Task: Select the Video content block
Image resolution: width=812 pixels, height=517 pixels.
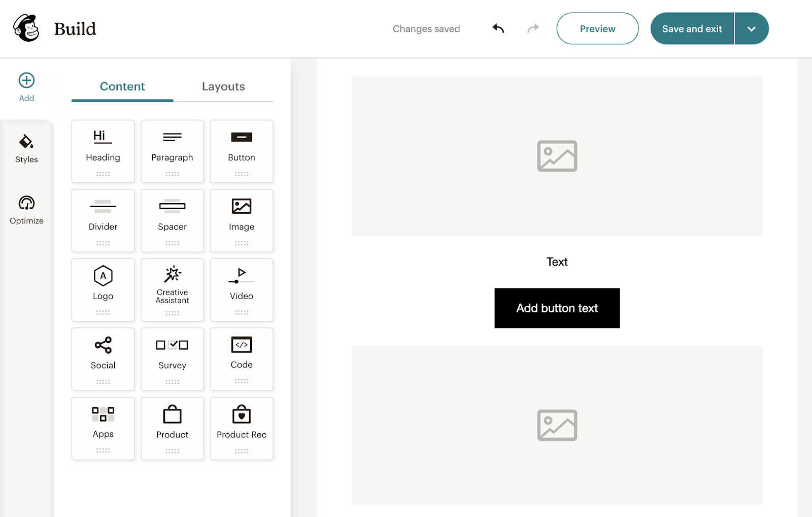Action: click(241, 289)
